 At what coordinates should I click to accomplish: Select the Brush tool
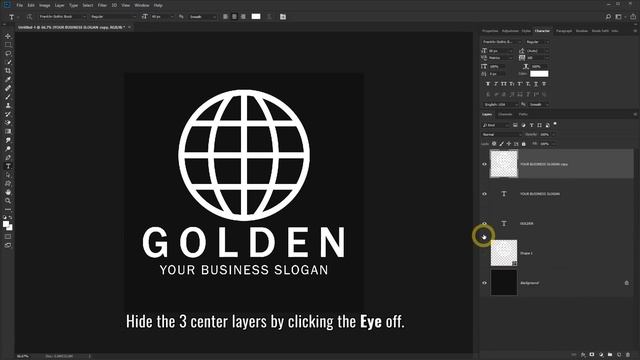coord(8,97)
